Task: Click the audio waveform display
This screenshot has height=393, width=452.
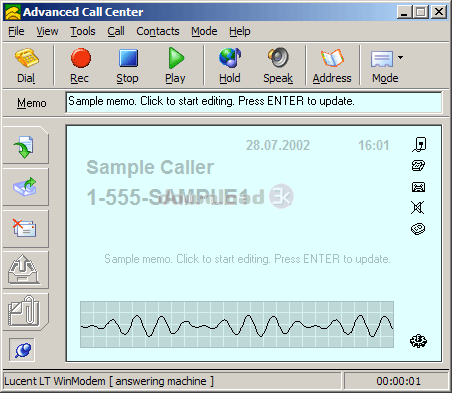Action: [x=237, y=324]
